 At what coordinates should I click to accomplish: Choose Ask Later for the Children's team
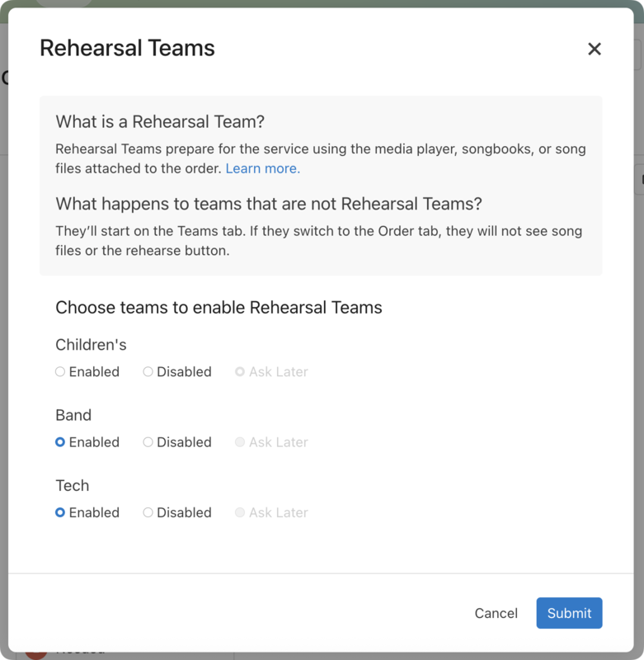[239, 371]
